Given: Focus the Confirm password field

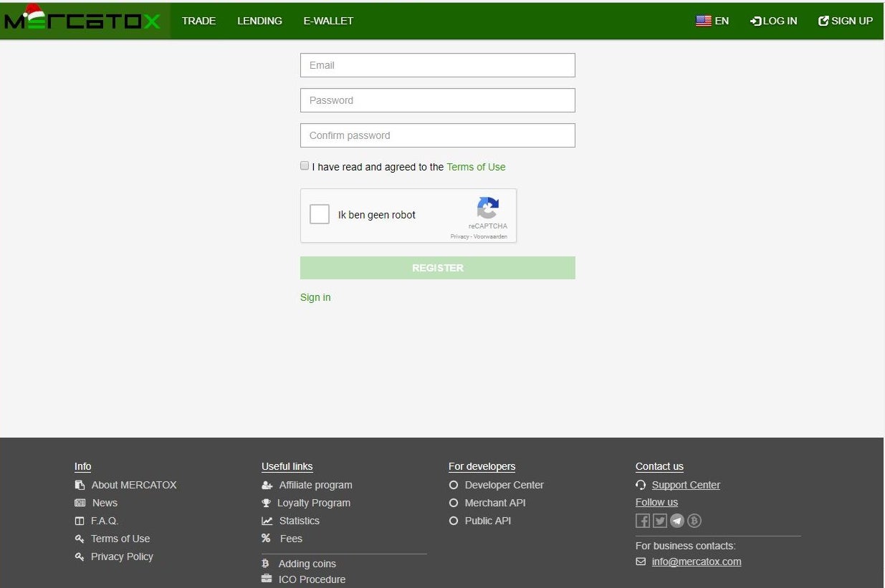Looking at the screenshot, I should [x=437, y=135].
